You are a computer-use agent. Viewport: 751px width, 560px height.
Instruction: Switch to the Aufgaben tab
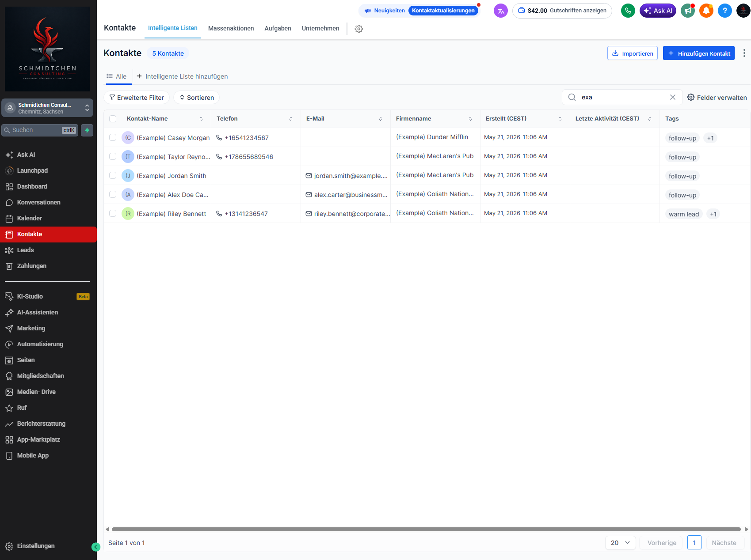(278, 28)
